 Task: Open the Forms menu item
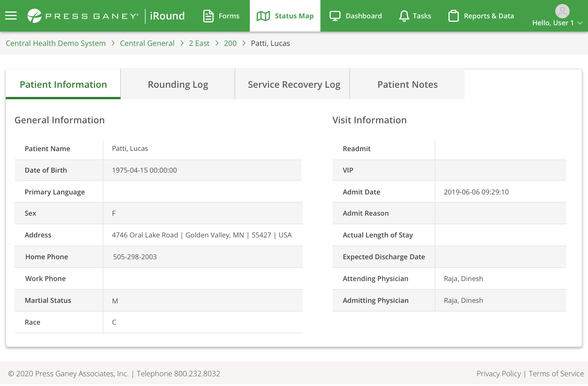pyautogui.click(x=221, y=16)
